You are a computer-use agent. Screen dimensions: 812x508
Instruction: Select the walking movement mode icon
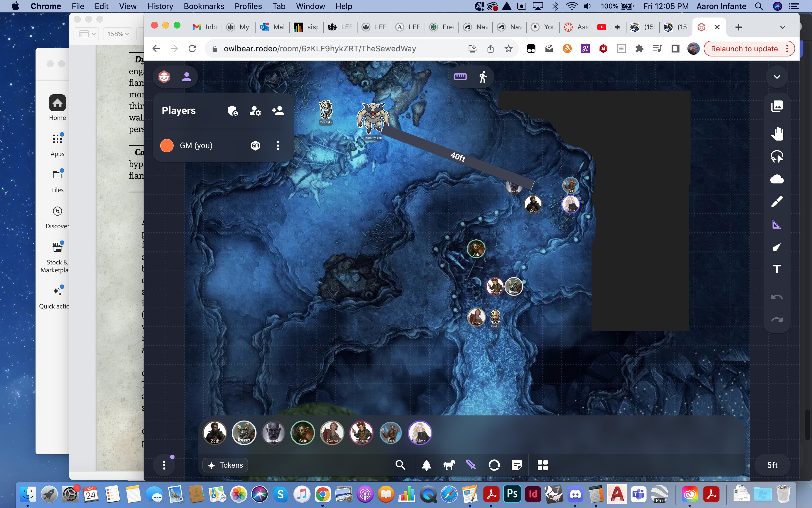tap(483, 77)
